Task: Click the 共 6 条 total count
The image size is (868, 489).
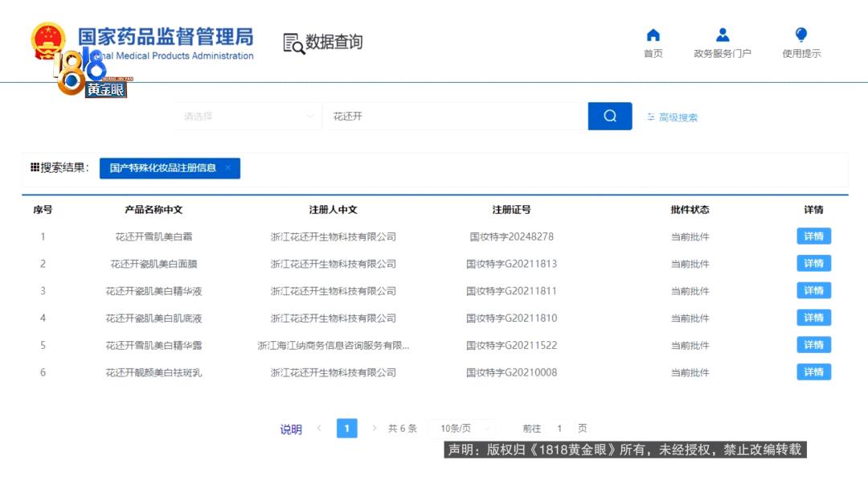Action: pos(403,429)
